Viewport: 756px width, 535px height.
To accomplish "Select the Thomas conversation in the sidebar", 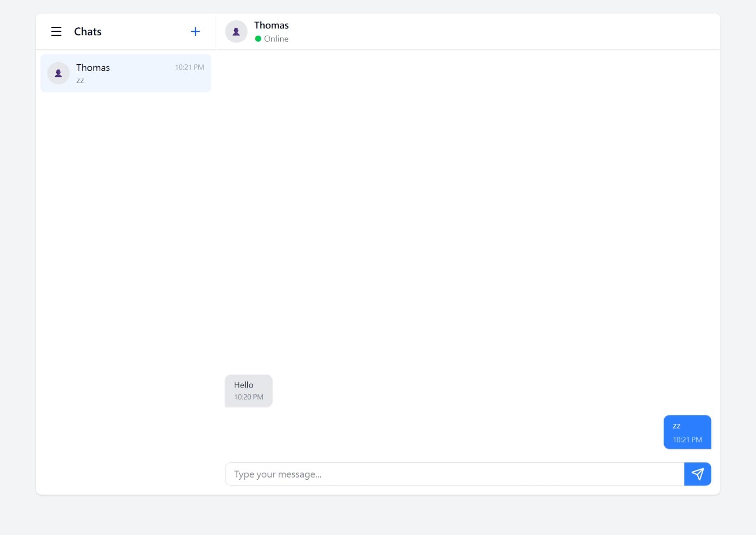I will [x=125, y=73].
